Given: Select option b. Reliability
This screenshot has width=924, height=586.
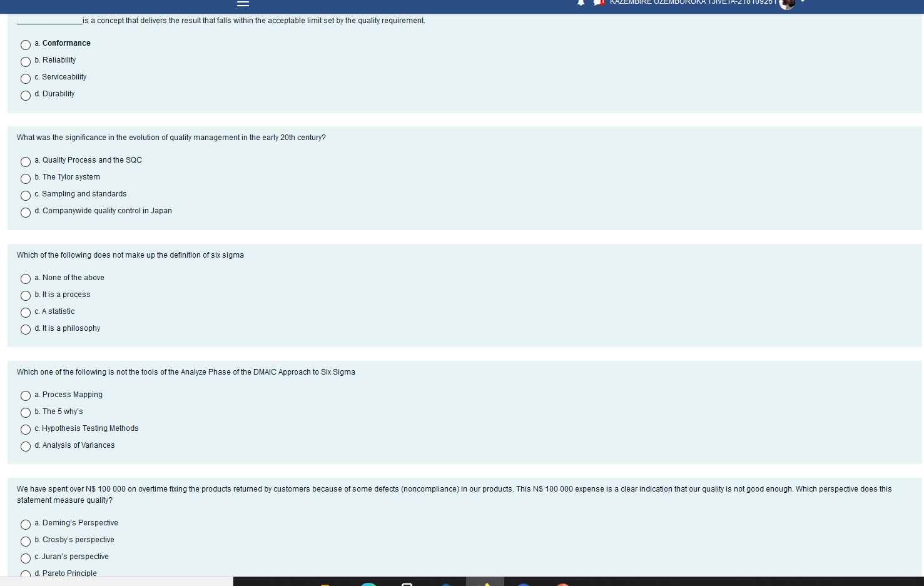Looking at the screenshot, I should click(26, 61).
